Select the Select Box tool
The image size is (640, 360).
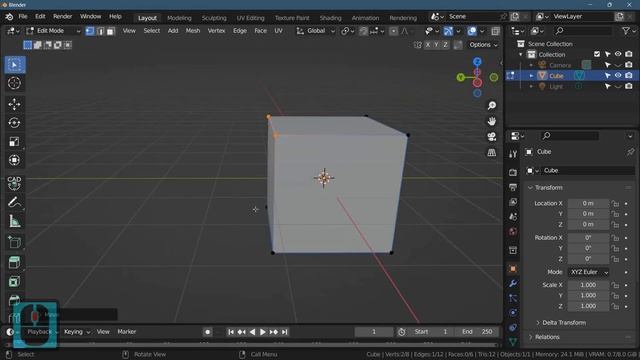tap(15, 65)
